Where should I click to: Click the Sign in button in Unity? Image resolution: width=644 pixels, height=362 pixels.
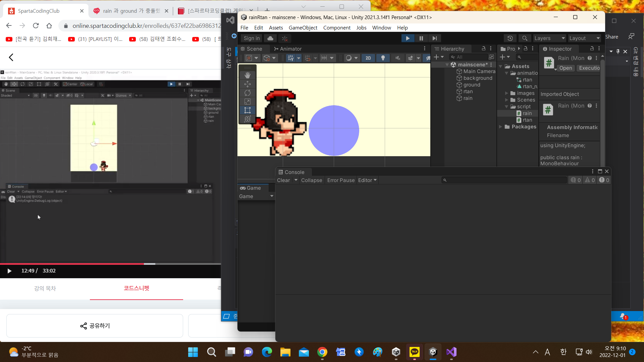click(252, 38)
